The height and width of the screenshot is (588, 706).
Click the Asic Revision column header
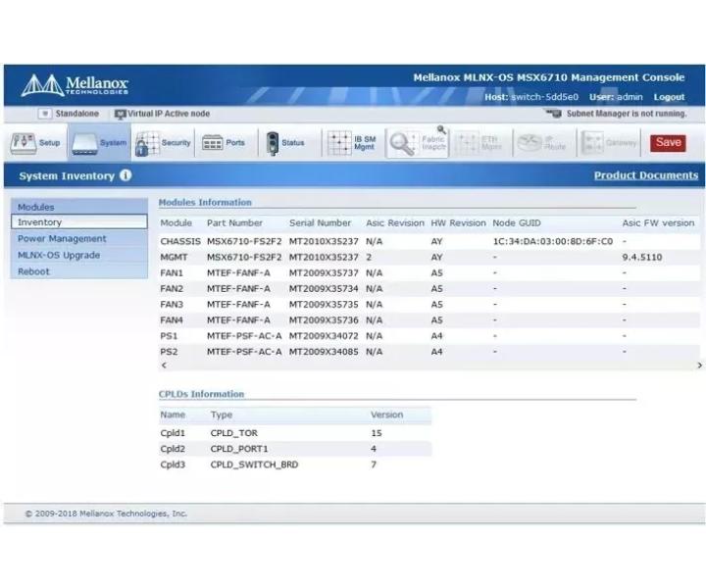tap(395, 222)
